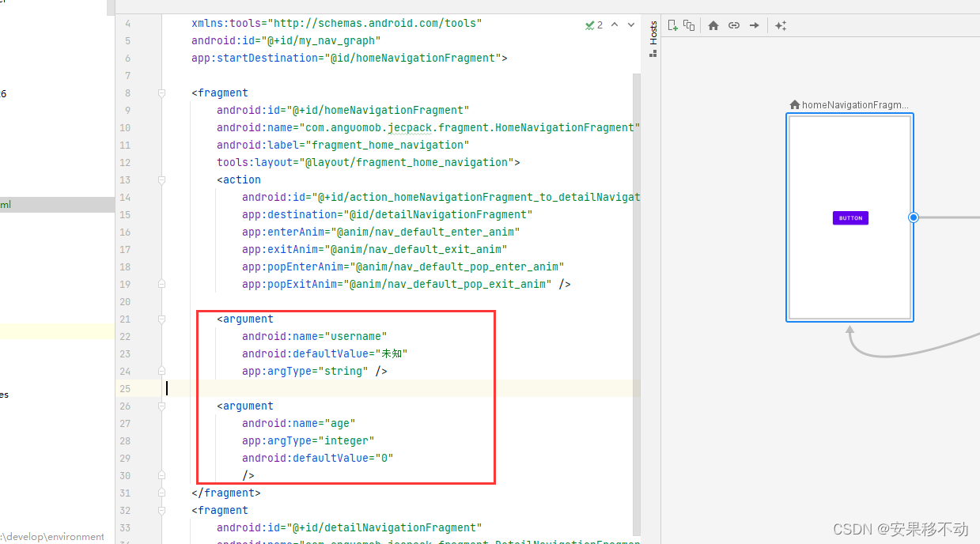Click the previous warning up-chevron
The image size is (980, 544).
615,25
